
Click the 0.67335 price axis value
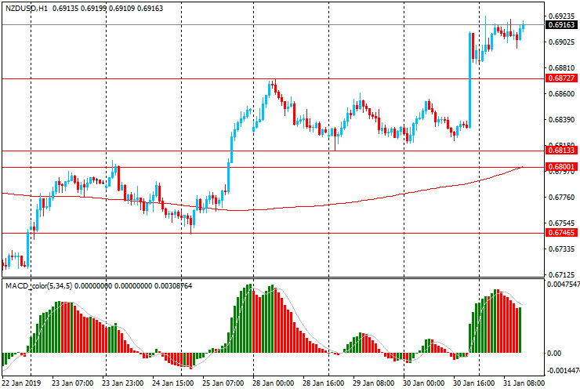[x=562, y=249]
